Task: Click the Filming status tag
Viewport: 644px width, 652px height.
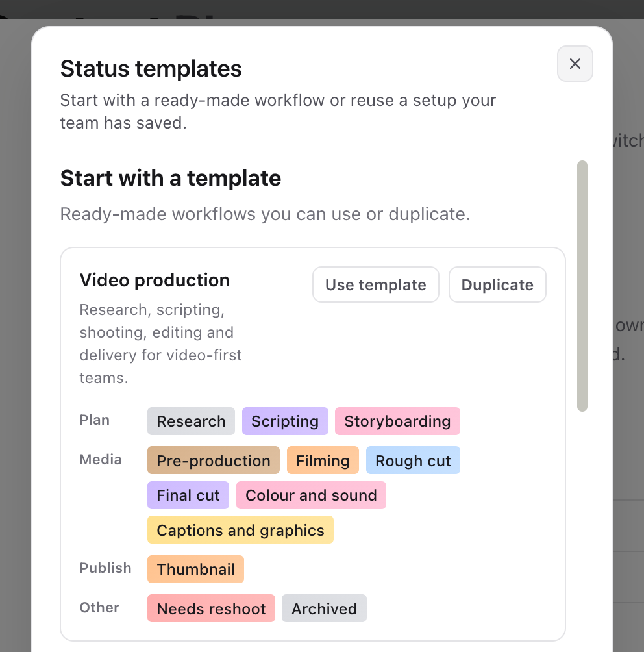Action: tap(323, 460)
